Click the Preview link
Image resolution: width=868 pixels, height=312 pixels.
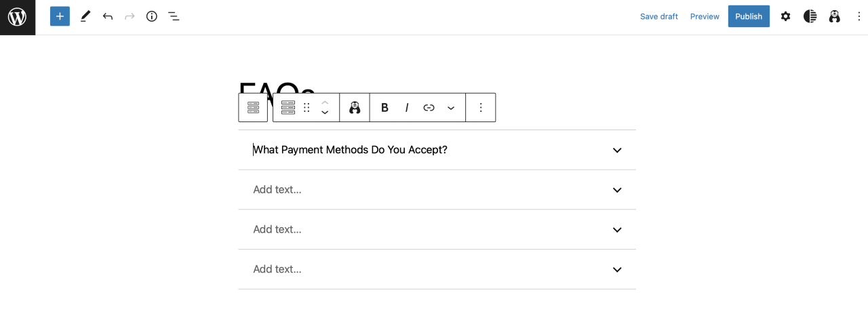coord(705,16)
